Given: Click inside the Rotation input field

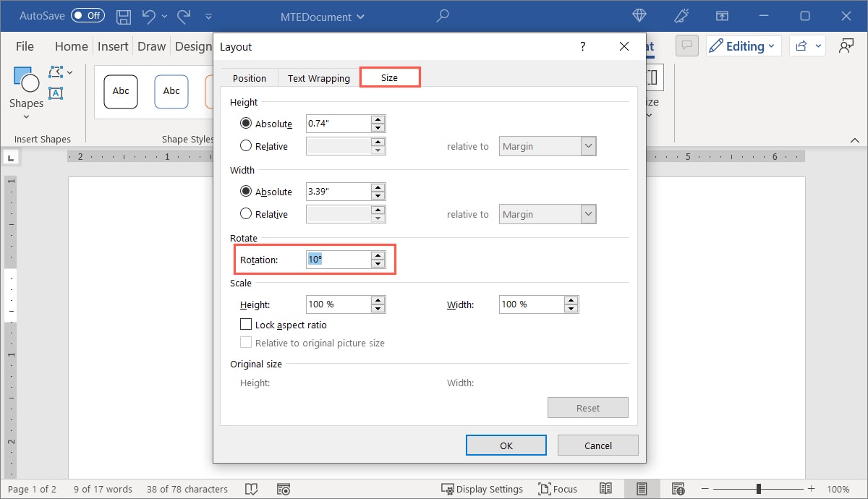Looking at the screenshot, I should pos(340,259).
